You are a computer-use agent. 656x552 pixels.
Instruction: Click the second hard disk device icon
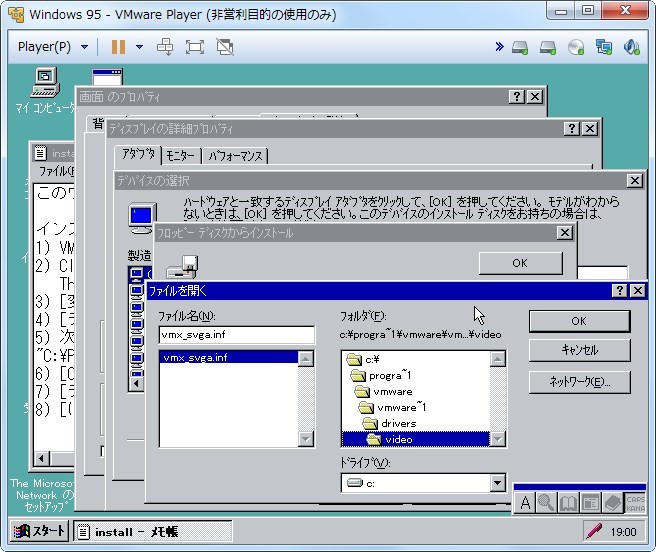click(548, 47)
